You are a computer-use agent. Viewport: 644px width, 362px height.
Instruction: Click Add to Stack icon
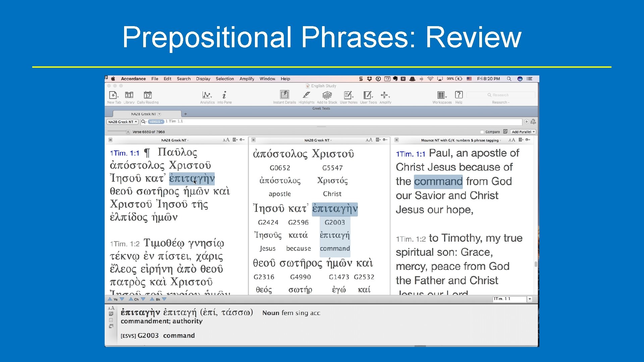click(x=327, y=95)
